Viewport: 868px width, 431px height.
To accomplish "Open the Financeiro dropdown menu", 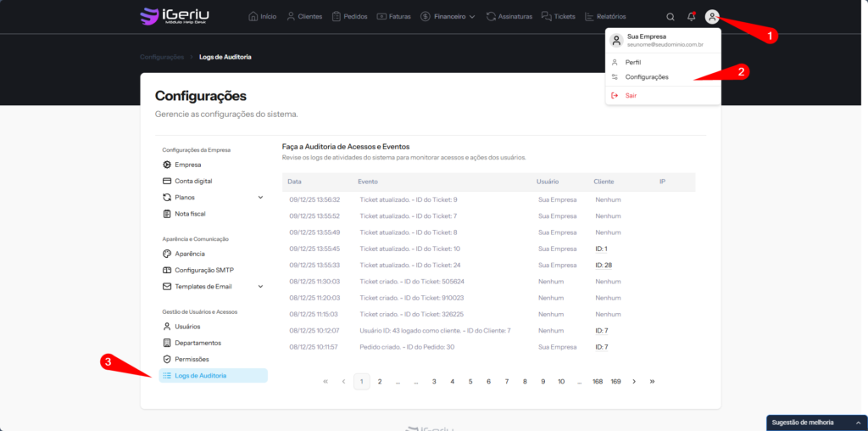I will pos(448,16).
